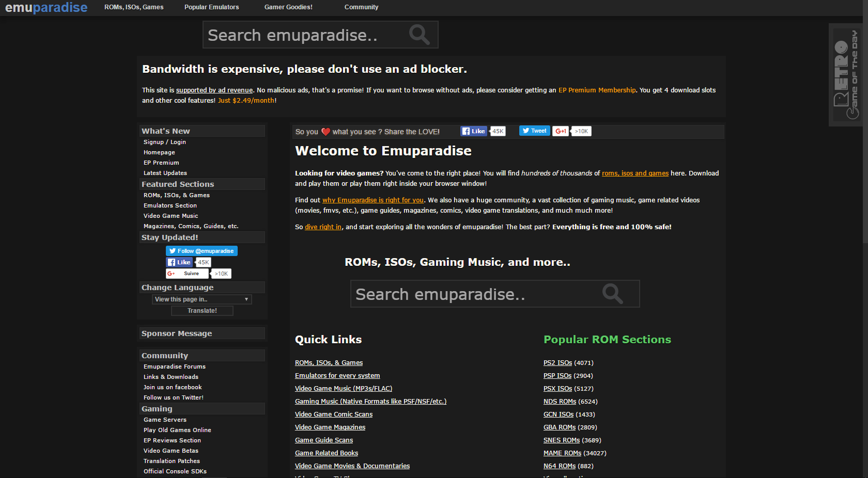Click the Translate! button
868x478 pixels.
pyautogui.click(x=202, y=310)
